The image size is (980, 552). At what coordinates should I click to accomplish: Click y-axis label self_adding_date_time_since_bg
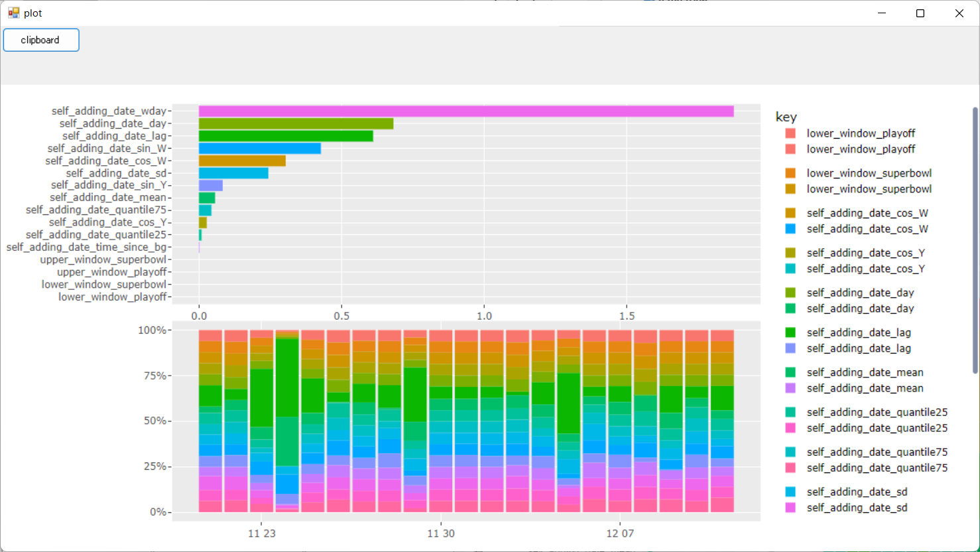[87, 247]
